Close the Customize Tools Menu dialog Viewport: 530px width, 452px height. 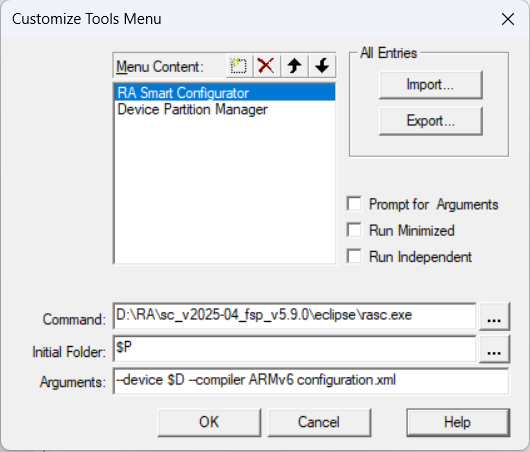[508, 19]
